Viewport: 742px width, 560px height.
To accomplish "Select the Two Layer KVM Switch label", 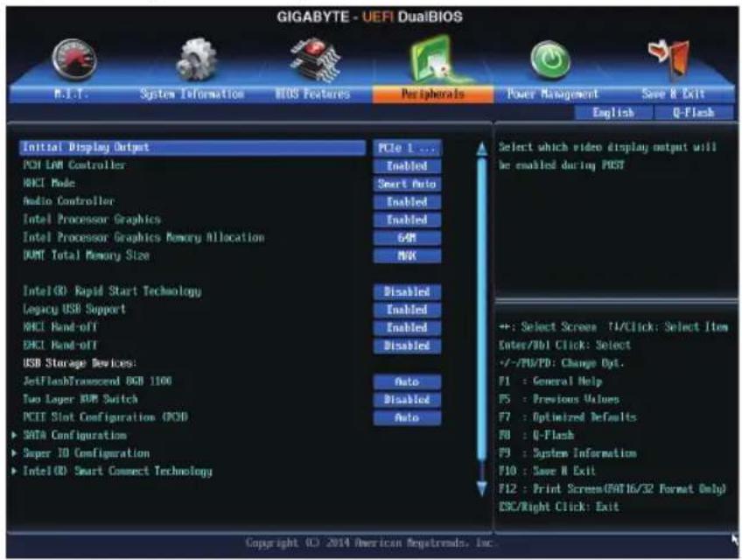I will pos(80,399).
